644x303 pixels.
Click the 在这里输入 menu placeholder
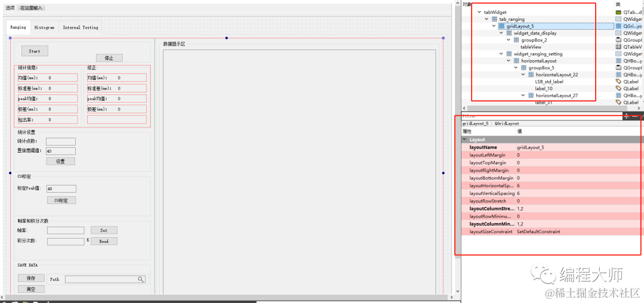coord(31,8)
